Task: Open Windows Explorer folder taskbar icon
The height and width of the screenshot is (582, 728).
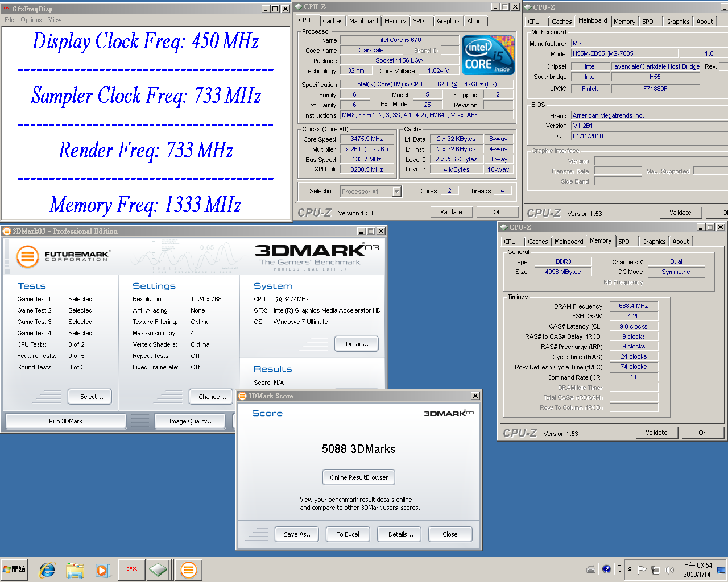Action: tap(75, 569)
